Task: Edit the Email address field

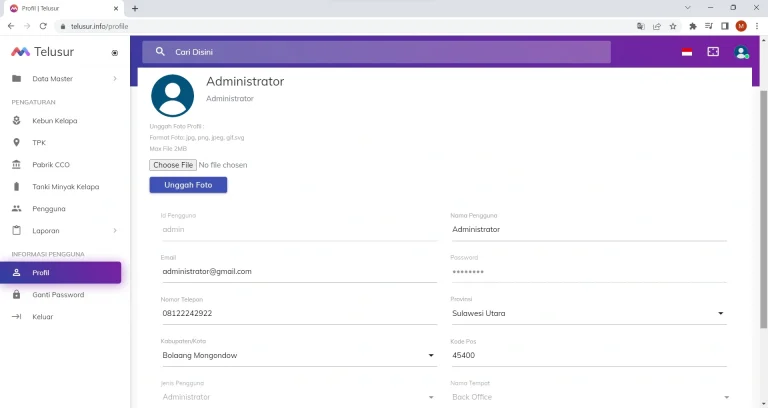Action: 299,272
